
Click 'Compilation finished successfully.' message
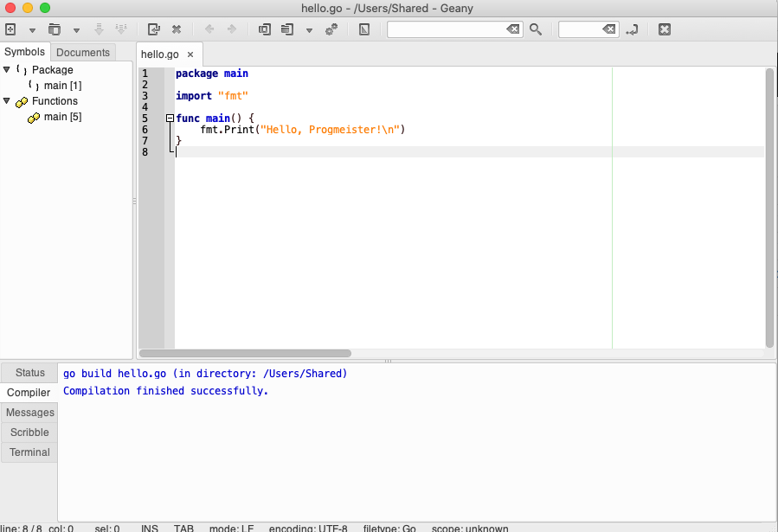165,391
